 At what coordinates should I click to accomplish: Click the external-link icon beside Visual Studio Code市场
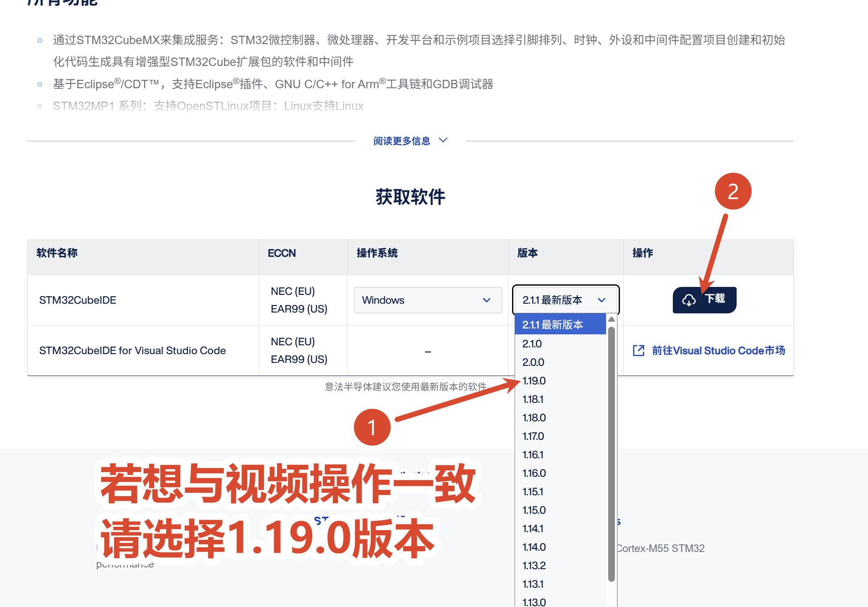pyautogui.click(x=638, y=350)
